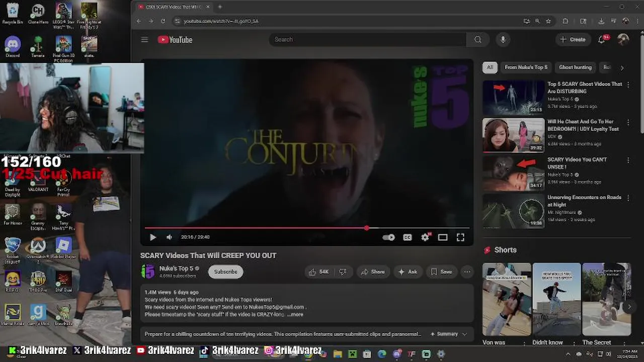Show next Shorts with the right arrow
The width and height of the screenshot is (644, 362).
click(x=628, y=306)
